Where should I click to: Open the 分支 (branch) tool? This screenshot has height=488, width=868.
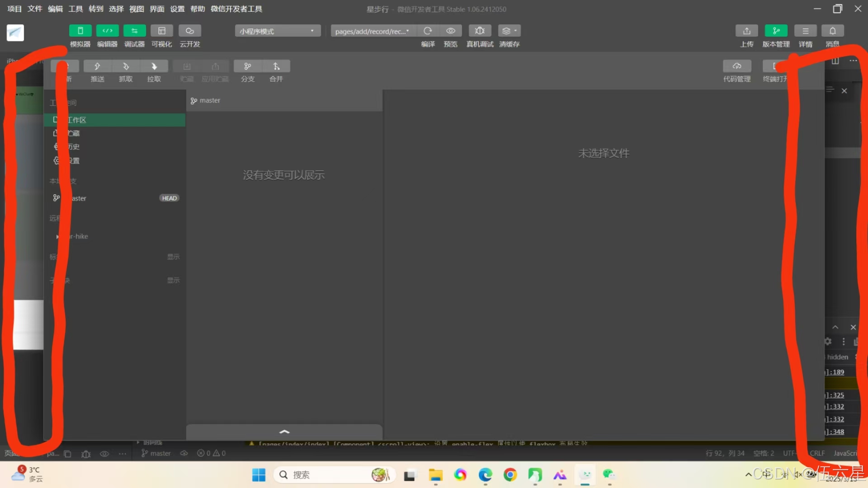247,66
